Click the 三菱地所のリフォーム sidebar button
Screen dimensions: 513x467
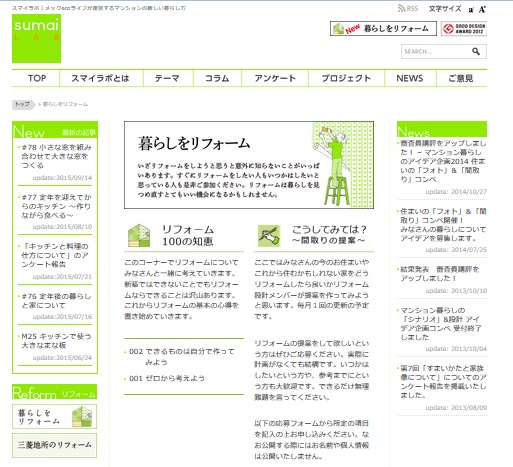click(54, 445)
